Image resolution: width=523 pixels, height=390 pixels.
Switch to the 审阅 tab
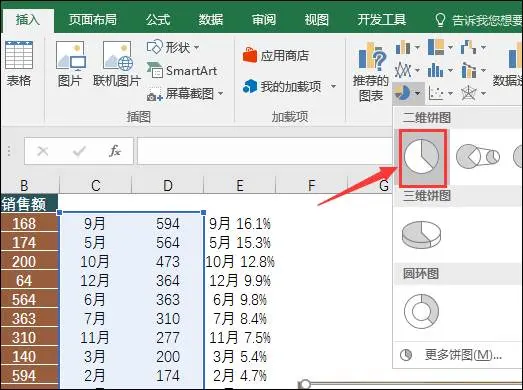[264, 20]
